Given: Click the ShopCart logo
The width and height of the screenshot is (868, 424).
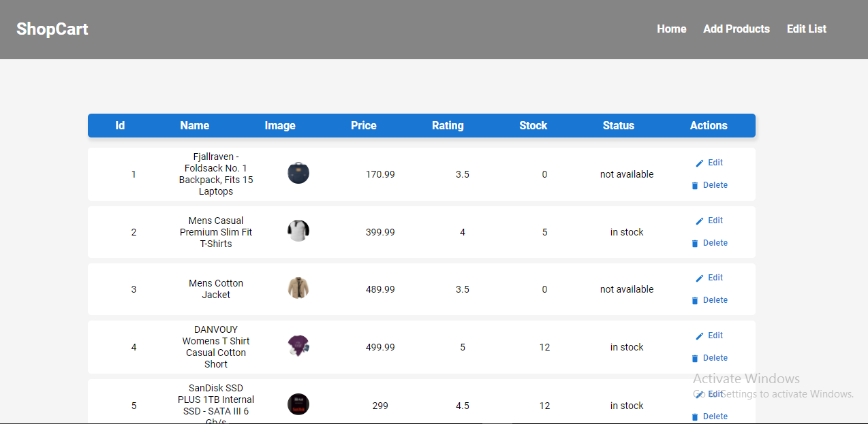Looking at the screenshot, I should (52, 29).
